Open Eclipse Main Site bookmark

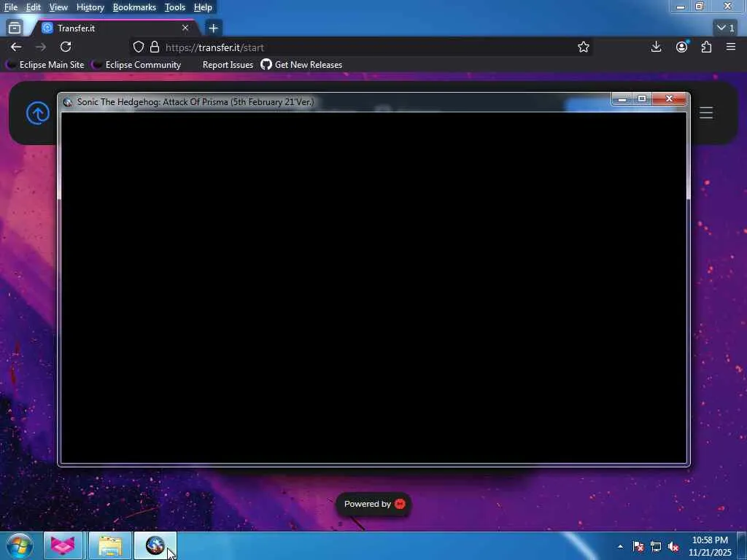pyautogui.click(x=47, y=65)
